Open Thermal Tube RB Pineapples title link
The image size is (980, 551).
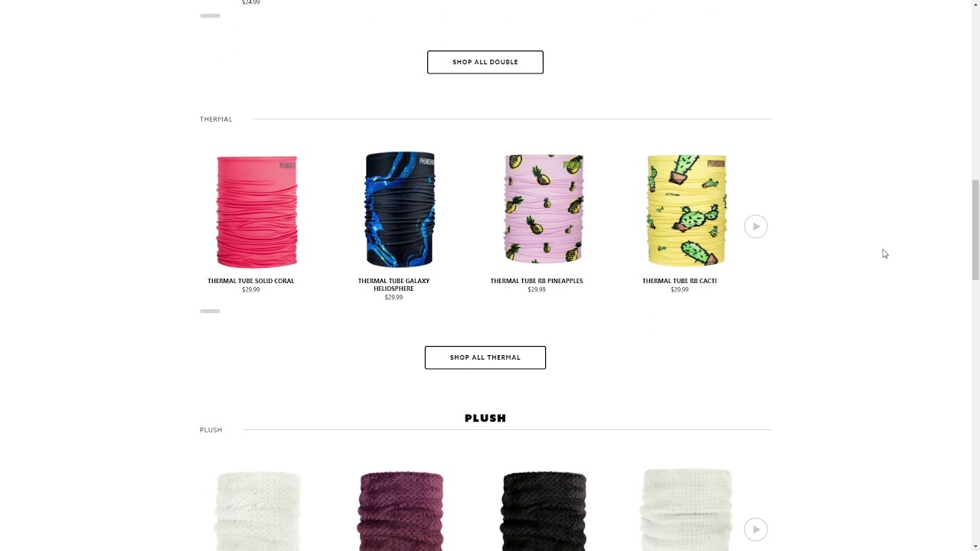(537, 281)
